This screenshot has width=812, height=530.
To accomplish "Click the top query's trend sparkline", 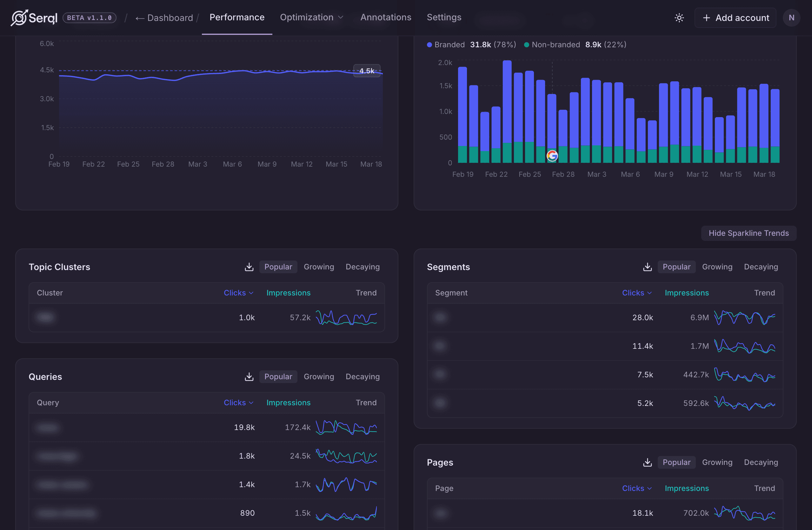I will tap(347, 427).
